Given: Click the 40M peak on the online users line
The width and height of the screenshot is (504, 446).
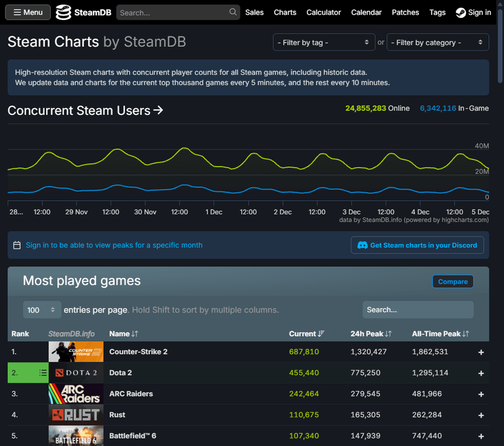Looking at the screenshot, I should point(183,149).
